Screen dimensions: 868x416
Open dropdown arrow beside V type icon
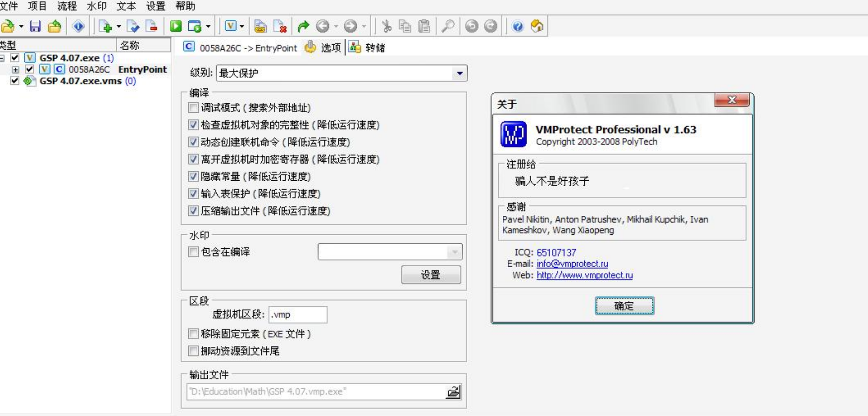[x=241, y=26]
